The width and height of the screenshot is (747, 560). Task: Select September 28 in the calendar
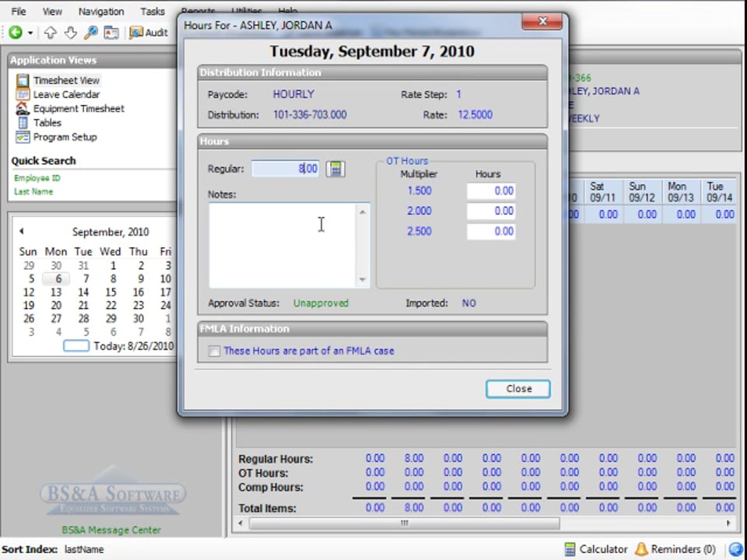83,319
